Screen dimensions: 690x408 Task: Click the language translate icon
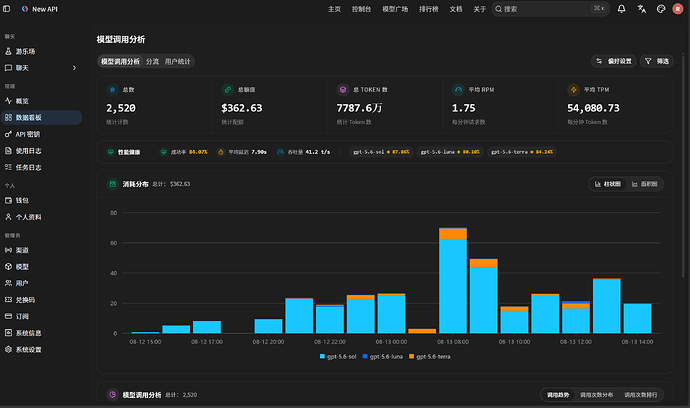(642, 9)
